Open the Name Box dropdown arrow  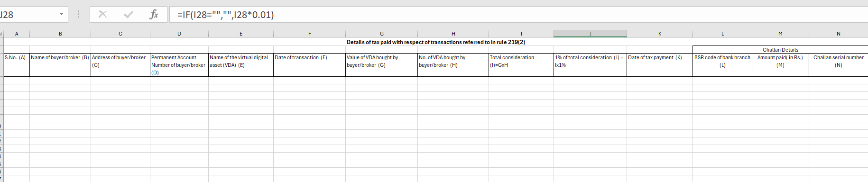[x=61, y=15]
